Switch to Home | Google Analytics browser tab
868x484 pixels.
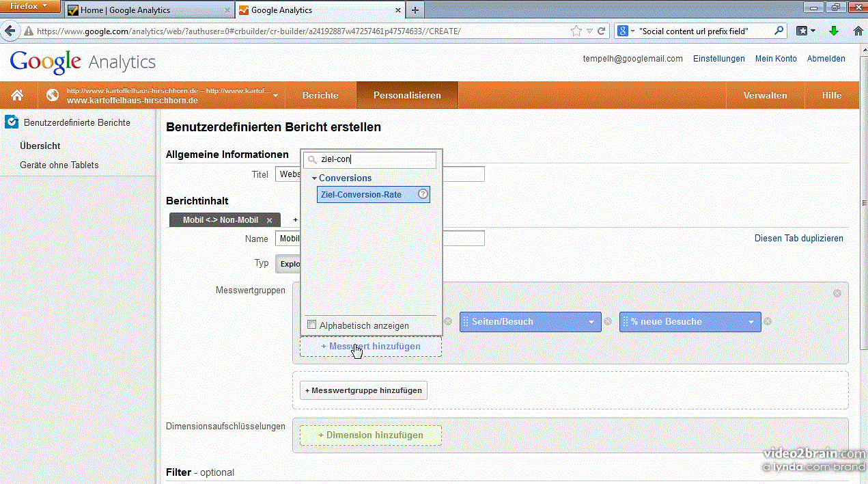[150, 10]
